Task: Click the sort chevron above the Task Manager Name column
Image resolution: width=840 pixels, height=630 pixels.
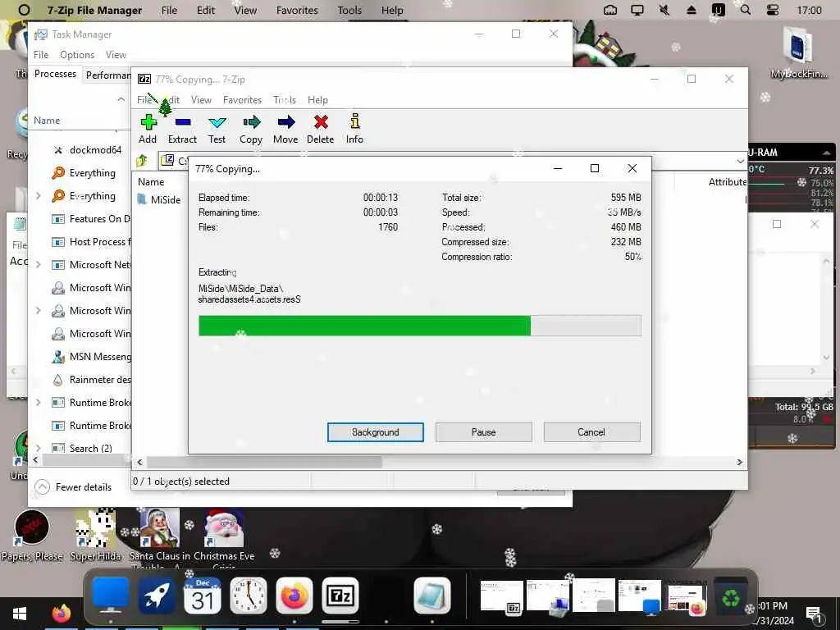Action: click(121, 99)
